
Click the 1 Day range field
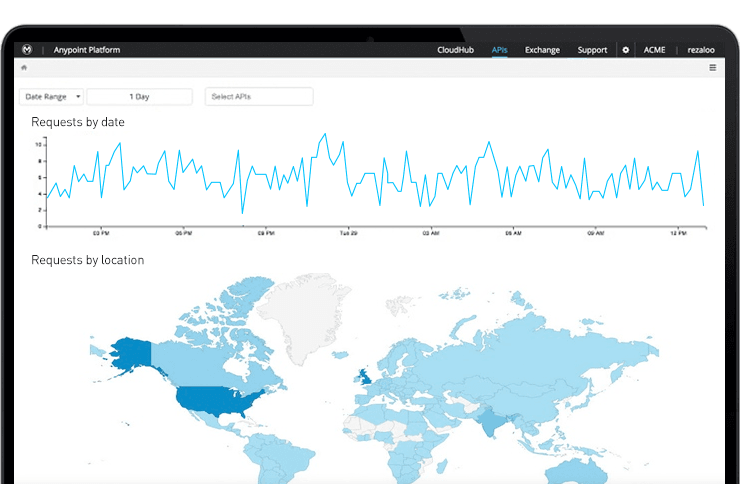tap(139, 96)
